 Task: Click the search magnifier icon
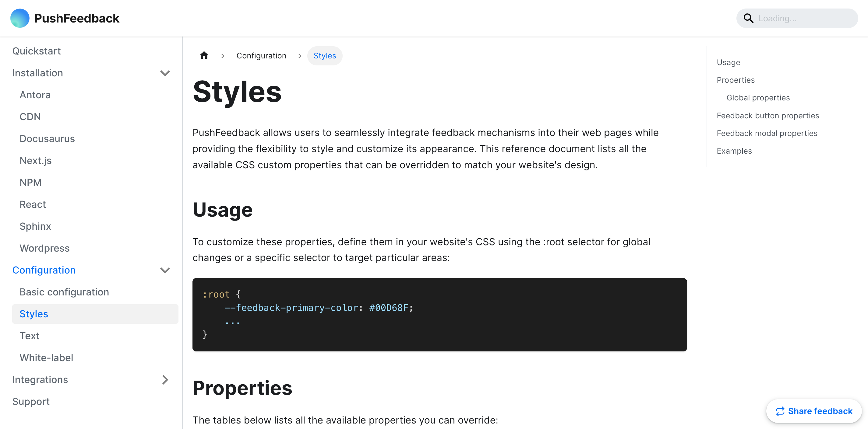[x=748, y=18]
